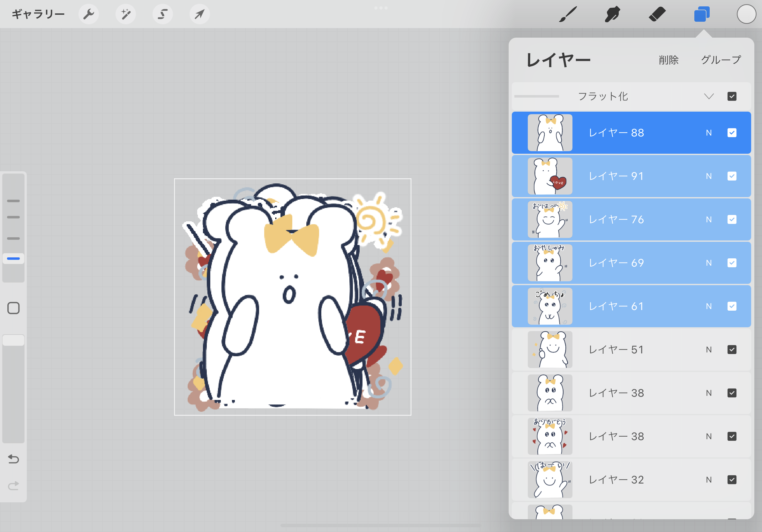
Task: Click the undo arrow in sidebar
Action: tap(14, 459)
